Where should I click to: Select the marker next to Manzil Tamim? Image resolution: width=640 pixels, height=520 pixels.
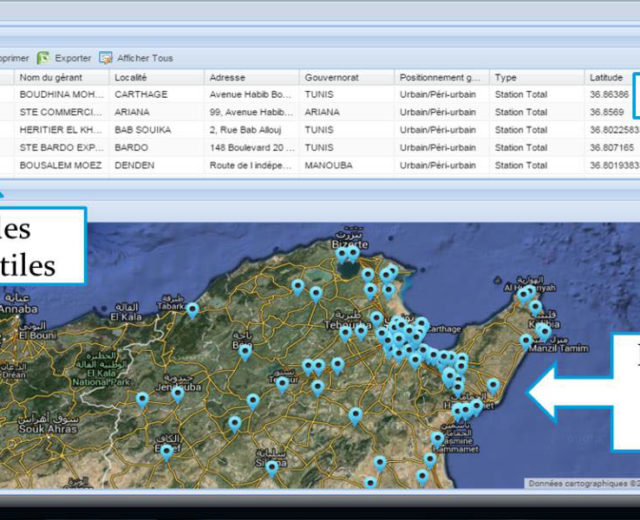point(526,341)
